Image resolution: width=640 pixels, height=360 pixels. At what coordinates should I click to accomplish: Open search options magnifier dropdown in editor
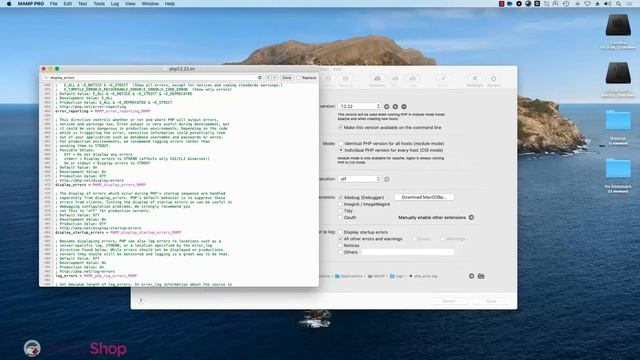point(46,78)
